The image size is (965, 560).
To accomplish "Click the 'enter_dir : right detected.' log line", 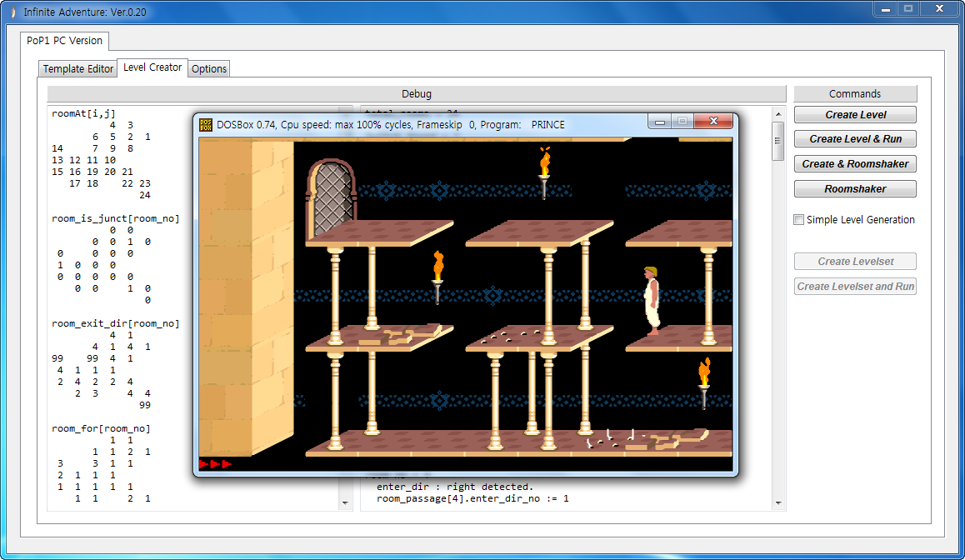I will click(x=455, y=487).
